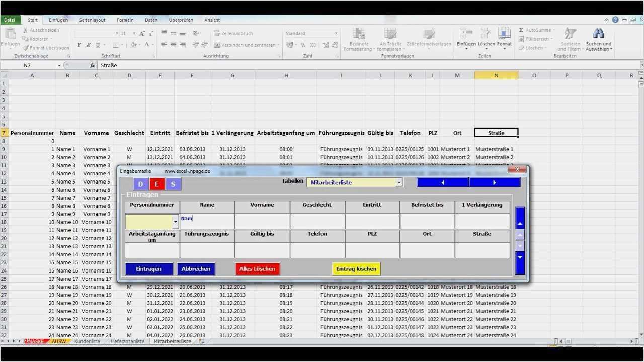This screenshot has height=362, width=644.
Task: Open the Tabellen dropdown showing Mitarbeiterliste
Action: coord(399,183)
